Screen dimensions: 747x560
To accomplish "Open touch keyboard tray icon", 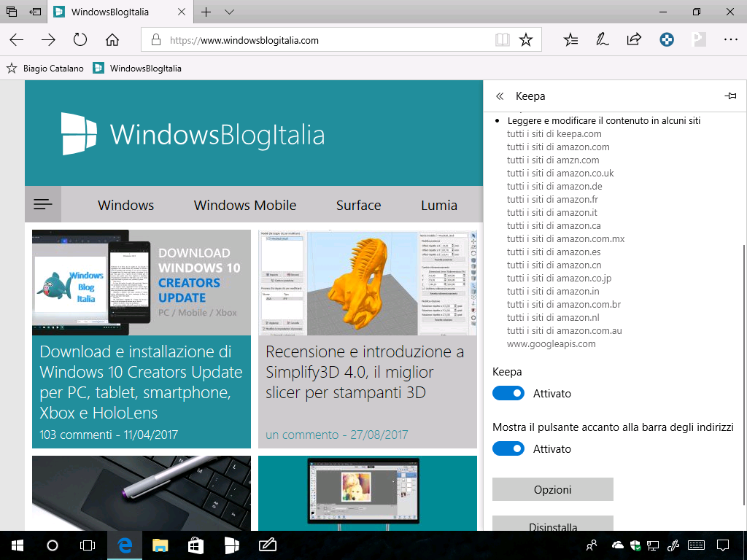I will click(x=697, y=545).
